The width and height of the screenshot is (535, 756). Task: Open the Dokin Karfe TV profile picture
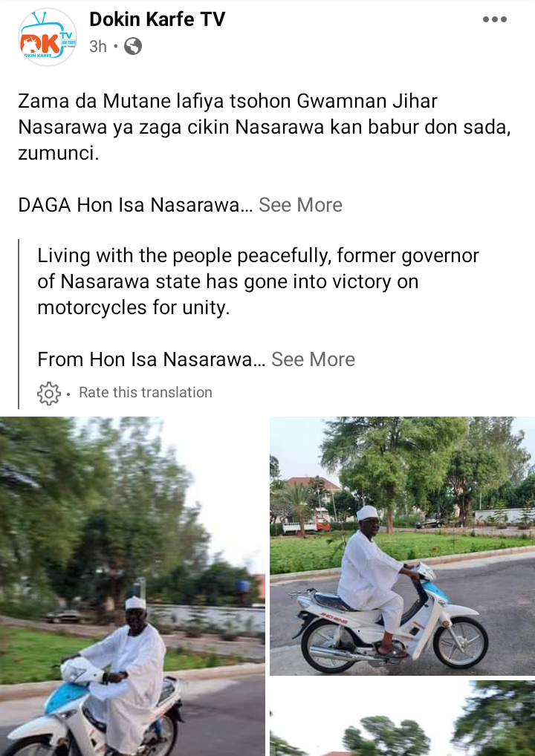pyautogui.click(x=48, y=36)
